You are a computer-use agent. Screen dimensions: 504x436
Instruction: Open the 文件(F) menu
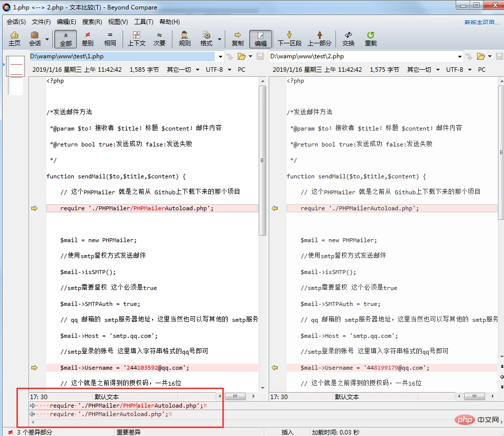[x=41, y=22]
